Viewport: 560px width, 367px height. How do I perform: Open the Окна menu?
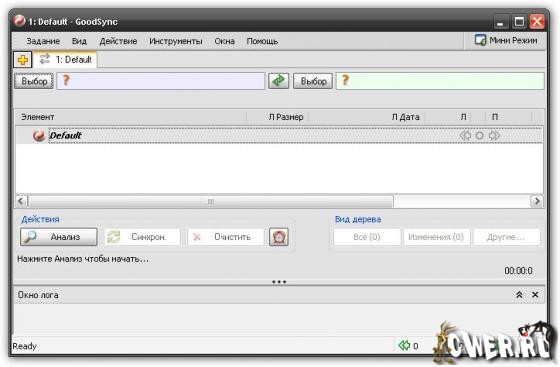[224, 41]
